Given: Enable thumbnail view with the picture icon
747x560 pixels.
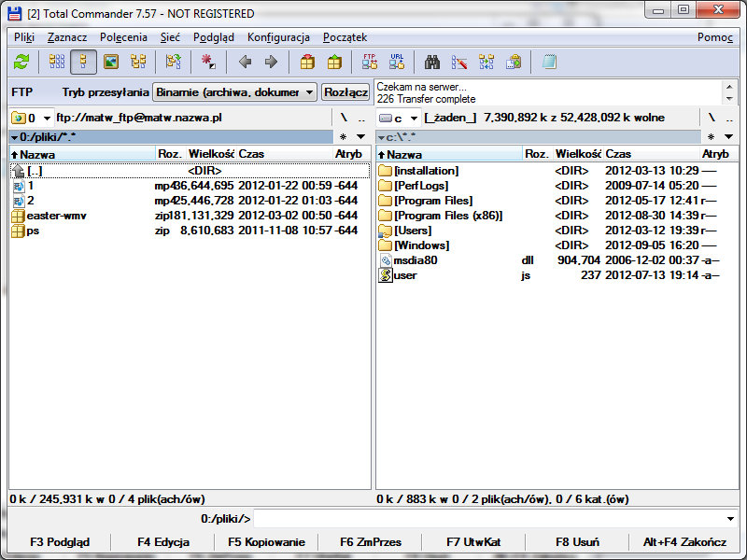Looking at the screenshot, I should [x=111, y=62].
